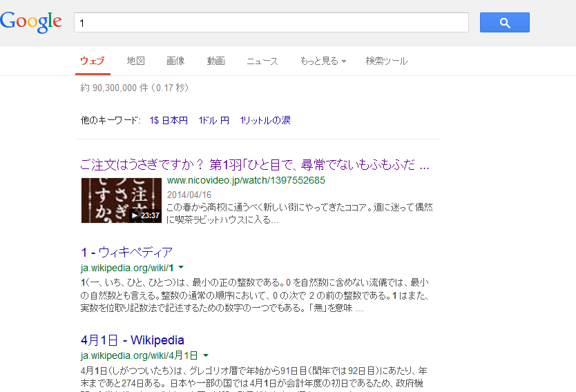Viewport: 576px width, 392px height.
Task: Switch to the 画像 tab
Action: coord(175,61)
